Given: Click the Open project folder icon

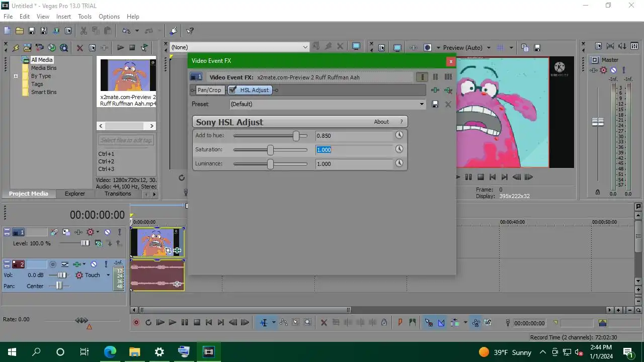Looking at the screenshot, I should click(x=19, y=31).
